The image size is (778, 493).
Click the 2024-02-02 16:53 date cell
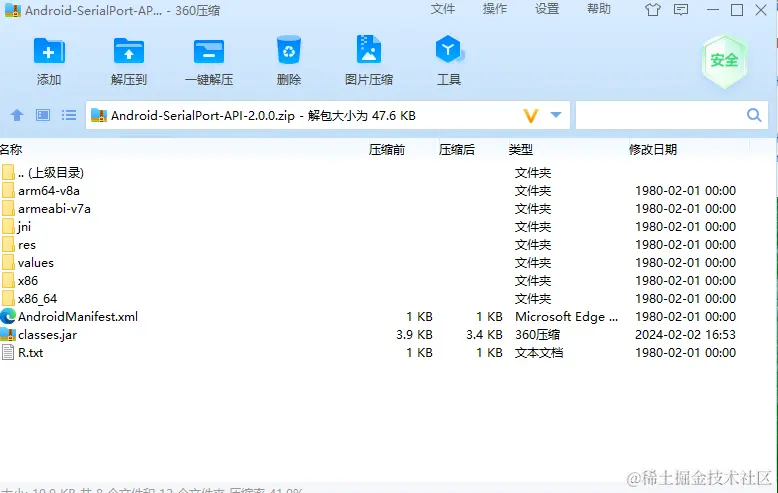tap(685, 335)
